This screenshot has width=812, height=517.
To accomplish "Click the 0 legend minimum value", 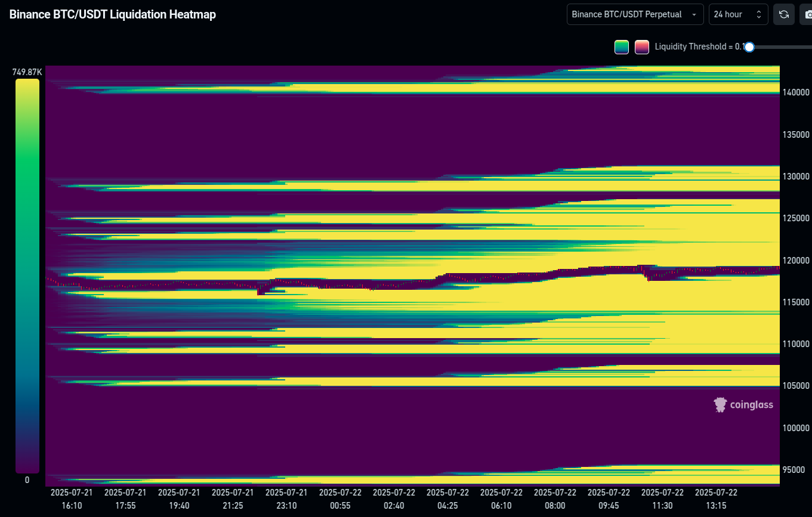I will pos(27,480).
